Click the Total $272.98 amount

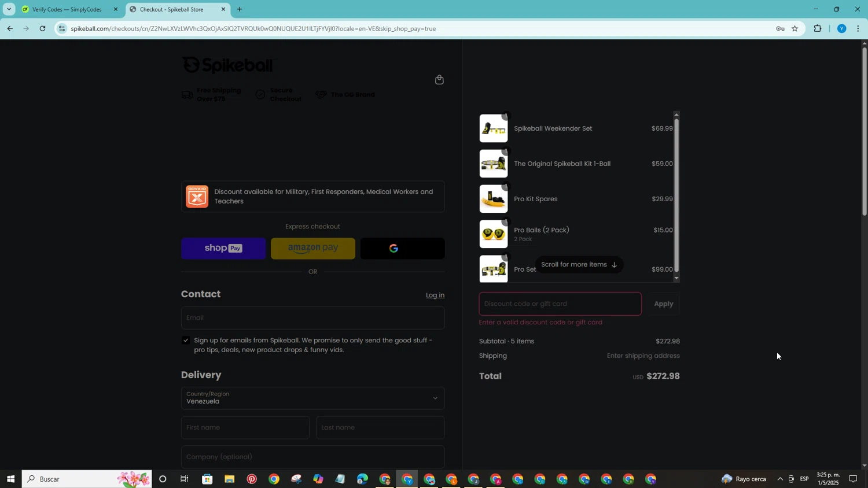pyautogui.click(x=663, y=376)
